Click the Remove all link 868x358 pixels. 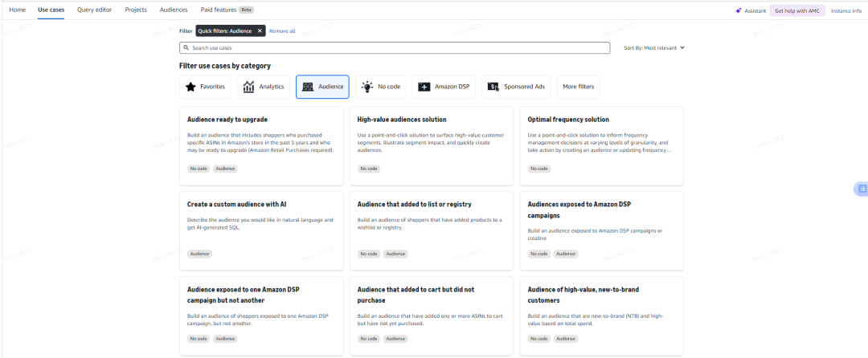pos(282,31)
